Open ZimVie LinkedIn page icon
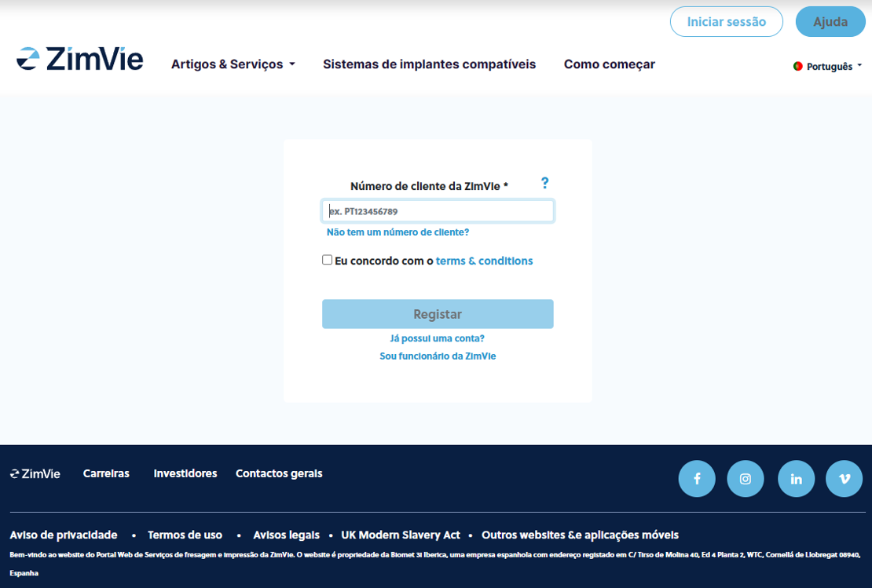The height and width of the screenshot is (588, 872). tap(796, 479)
